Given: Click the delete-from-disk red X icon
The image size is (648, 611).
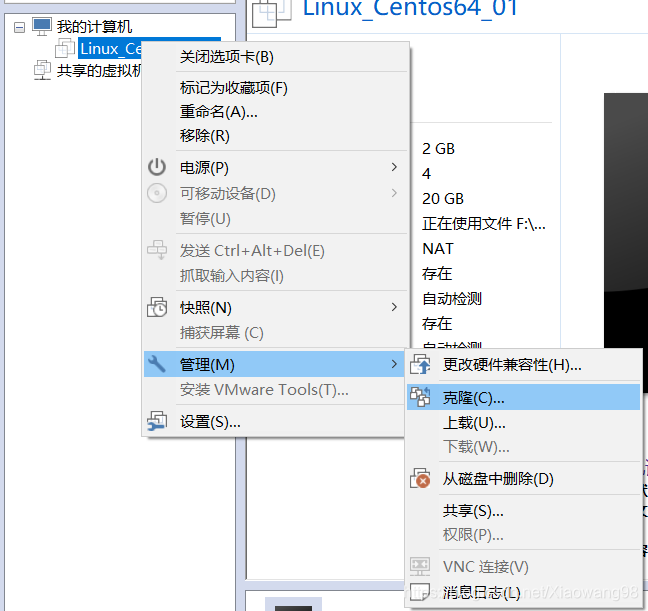Looking at the screenshot, I should coord(420,478).
